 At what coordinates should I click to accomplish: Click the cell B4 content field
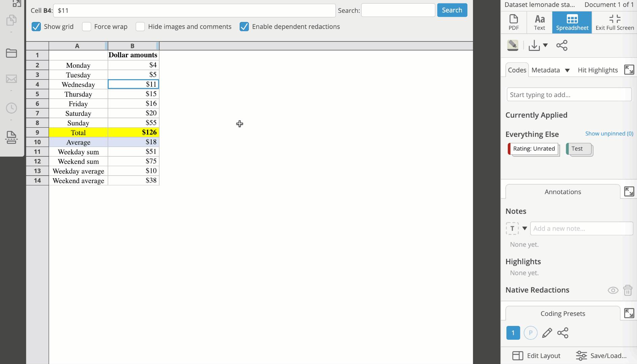click(x=194, y=10)
